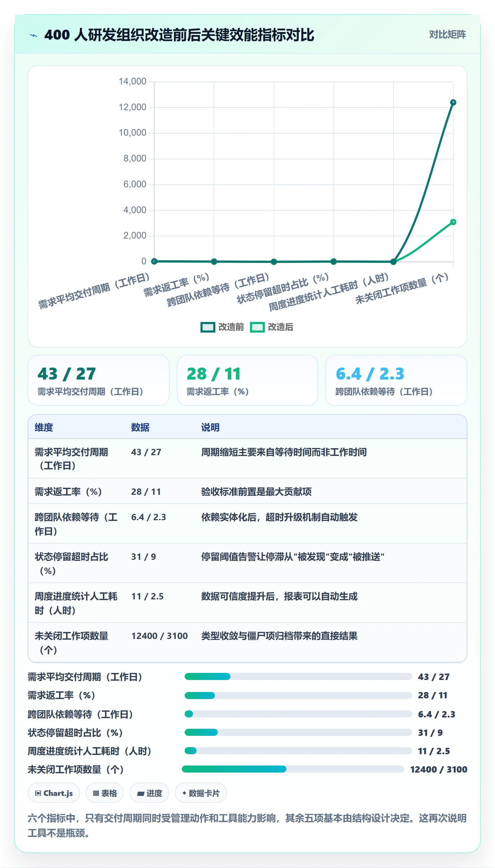The height and width of the screenshot is (868, 495).
Task: Open the 28 / 11 rework rate card
Action: point(248,380)
